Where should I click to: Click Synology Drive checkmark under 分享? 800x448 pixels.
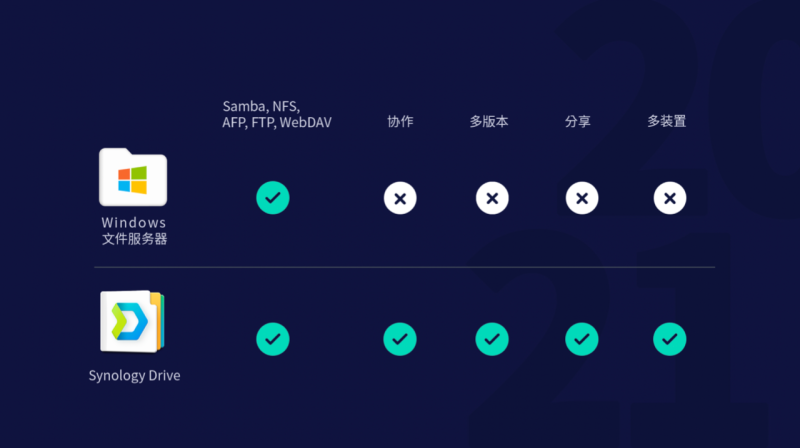tap(582, 339)
